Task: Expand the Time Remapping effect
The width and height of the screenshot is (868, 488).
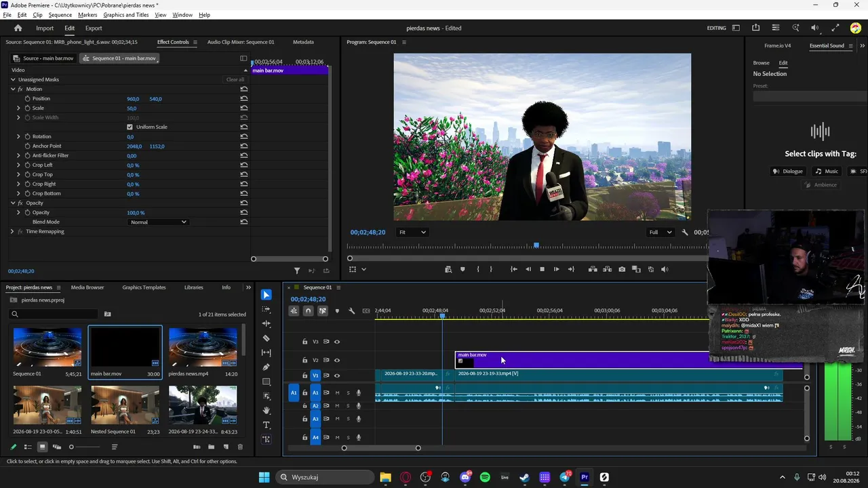Action: click(12, 232)
